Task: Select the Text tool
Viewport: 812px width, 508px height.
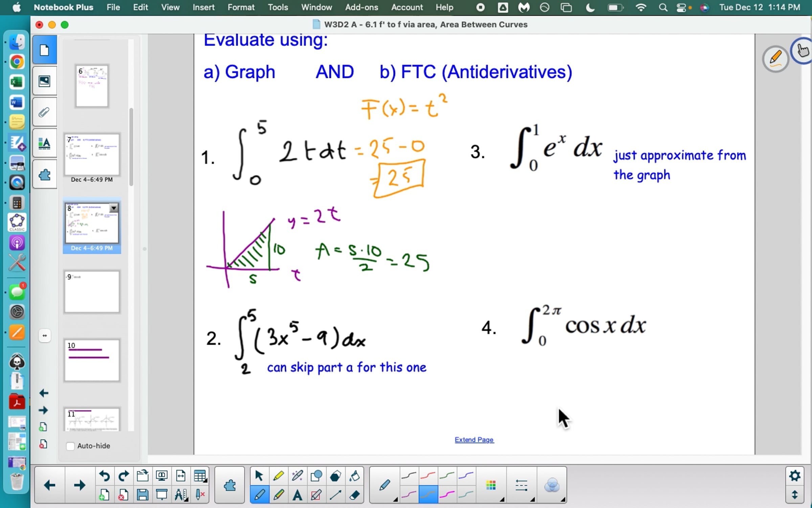Action: pyautogui.click(x=297, y=495)
